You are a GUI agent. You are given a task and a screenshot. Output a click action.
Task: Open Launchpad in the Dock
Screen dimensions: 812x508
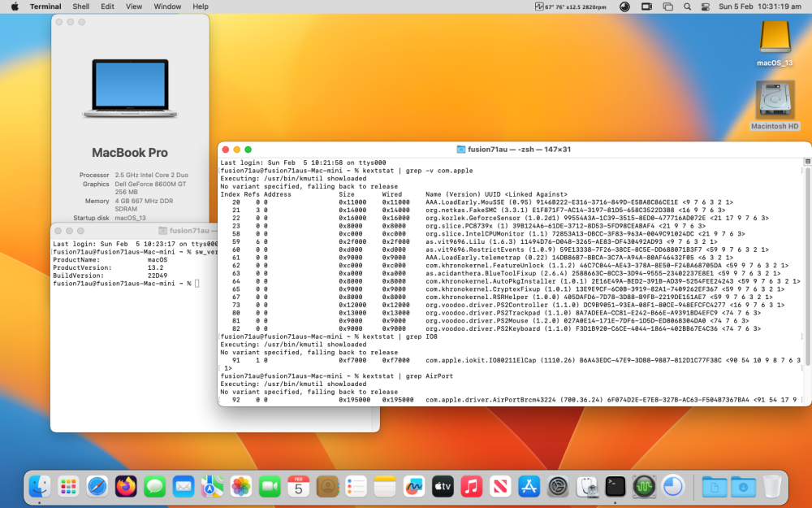click(x=68, y=487)
